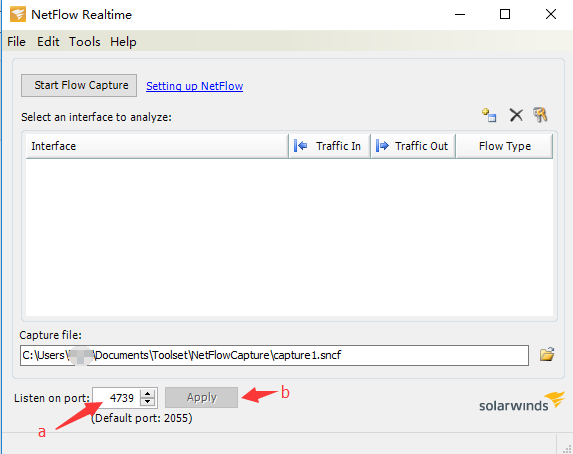
Task: Sort by the Traffic Out column header
Action: tap(413, 146)
